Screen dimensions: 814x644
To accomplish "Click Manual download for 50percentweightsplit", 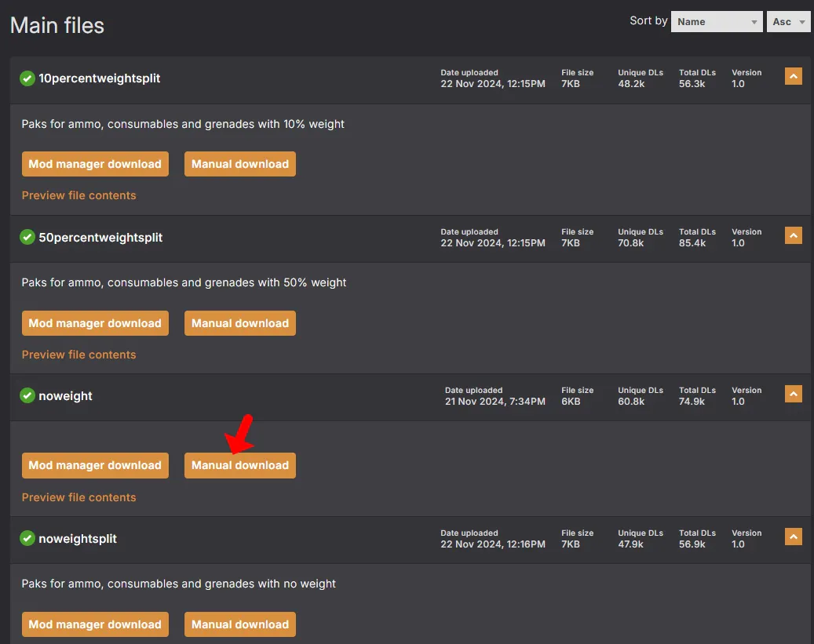I will click(240, 323).
